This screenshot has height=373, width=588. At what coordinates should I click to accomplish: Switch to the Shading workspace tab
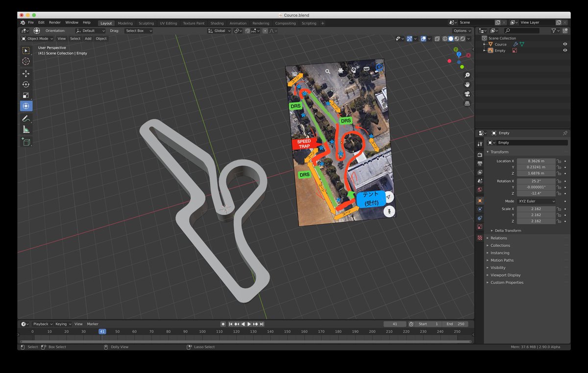click(x=217, y=23)
